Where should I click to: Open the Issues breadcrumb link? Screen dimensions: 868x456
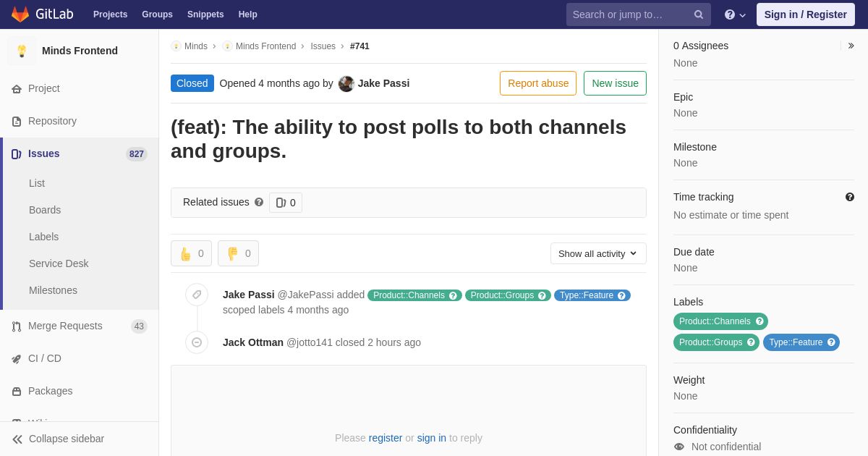point(323,46)
